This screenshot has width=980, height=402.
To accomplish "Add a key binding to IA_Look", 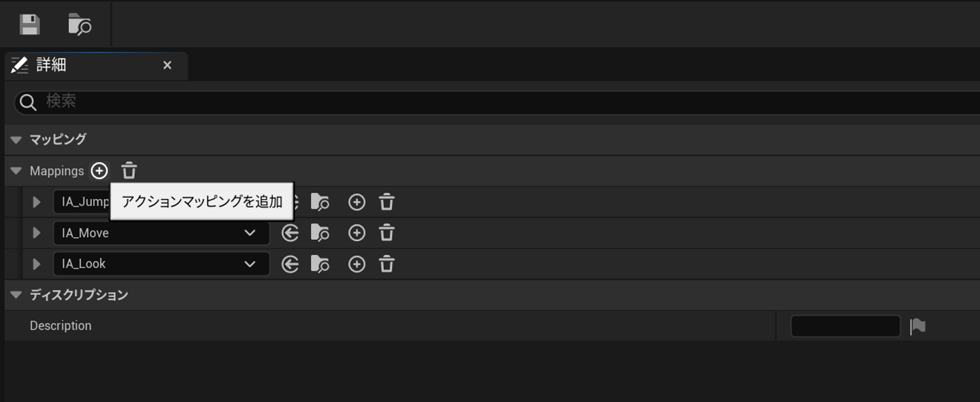I will point(357,264).
